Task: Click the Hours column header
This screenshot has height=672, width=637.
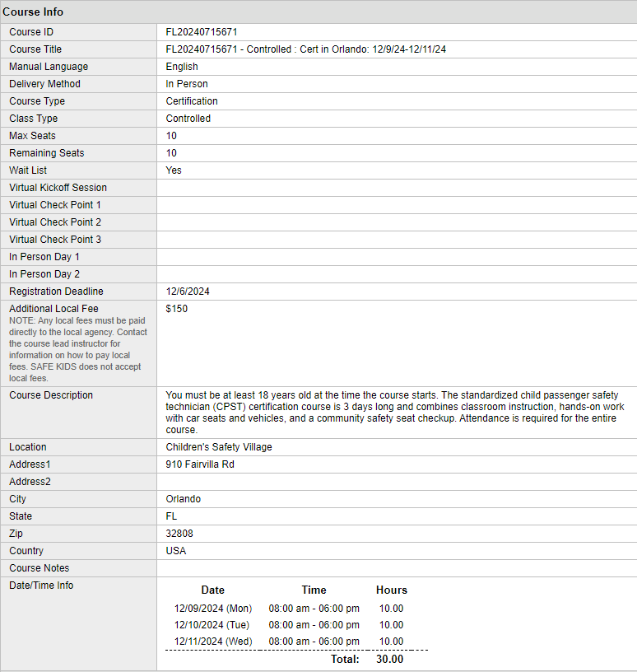Action: [392, 590]
